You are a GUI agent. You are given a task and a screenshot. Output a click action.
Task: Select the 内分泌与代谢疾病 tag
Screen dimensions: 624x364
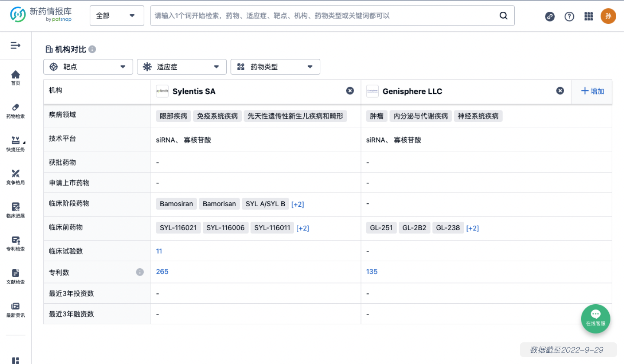(421, 116)
